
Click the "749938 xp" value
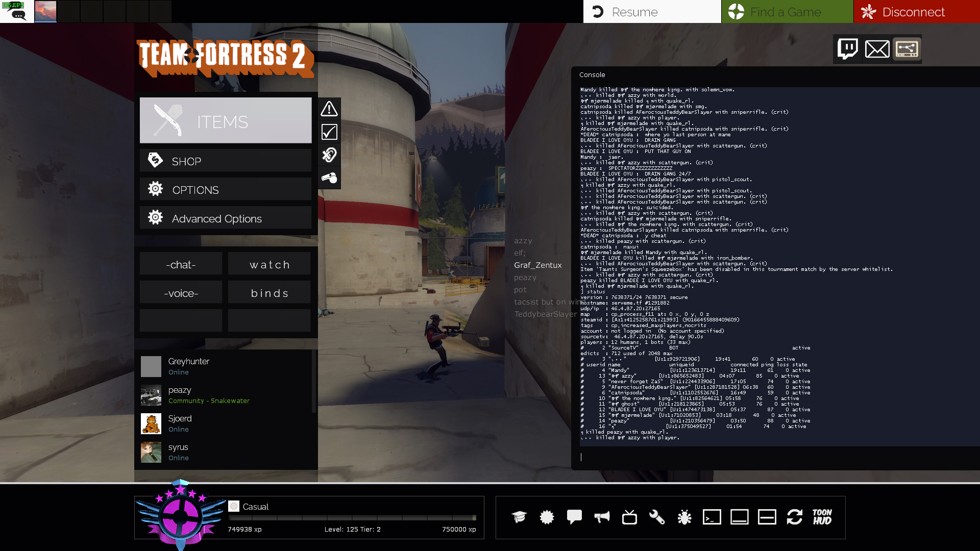244,529
